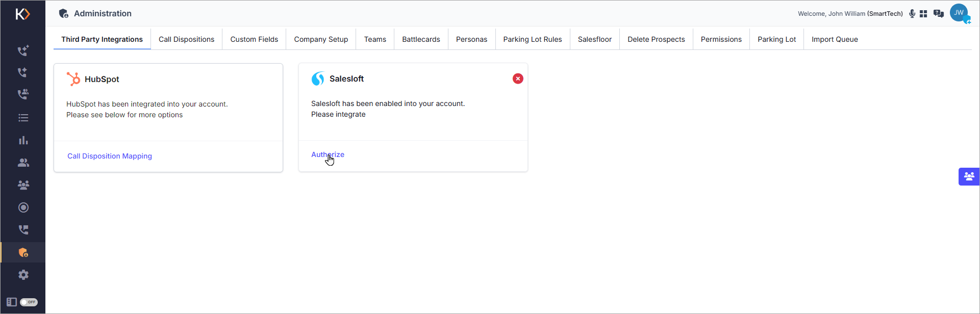This screenshot has height=314, width=980.
Task: Open the phone icon with single sparkle
Action: 23,72
